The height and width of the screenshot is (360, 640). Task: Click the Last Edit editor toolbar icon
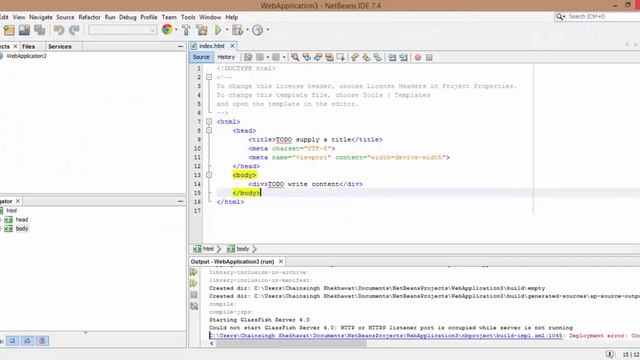[x=248, y=57]
